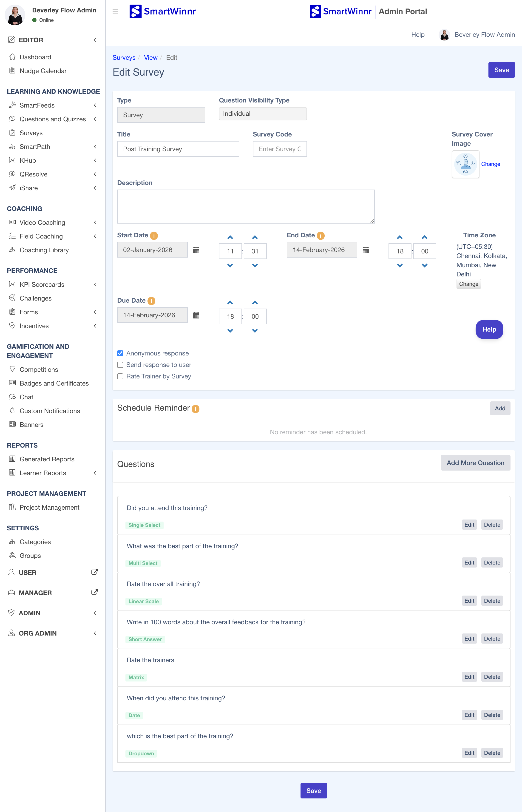This screenshot has width=522, height=812.
Task: Open the Start Date calendar icon
Action: [x=196, y=250]
